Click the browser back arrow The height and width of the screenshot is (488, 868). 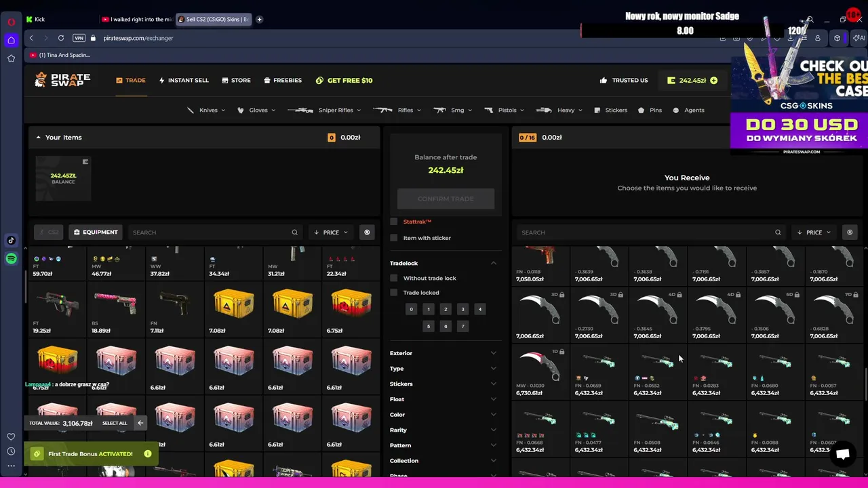point(31,38)
